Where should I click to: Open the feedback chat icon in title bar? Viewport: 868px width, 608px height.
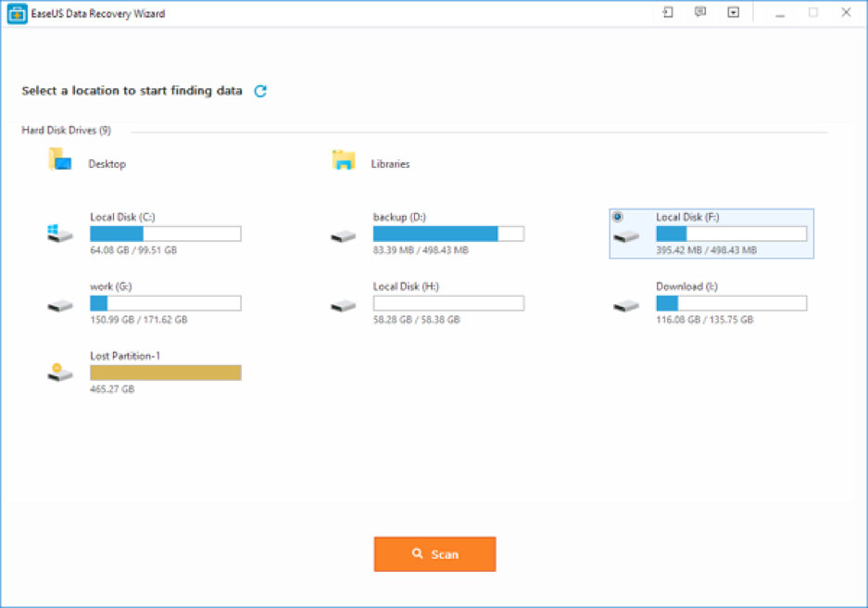coord(700,13)
